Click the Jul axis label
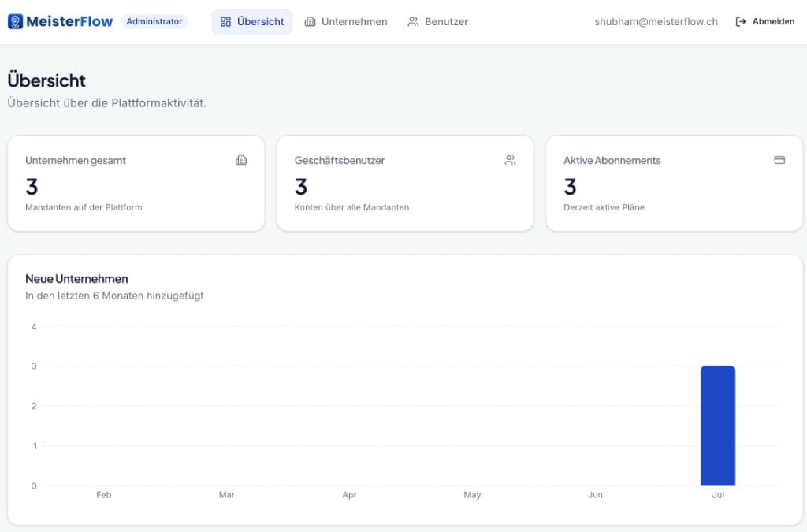The image size is (807, 532). pyautogui.click(x=718, y=495)
